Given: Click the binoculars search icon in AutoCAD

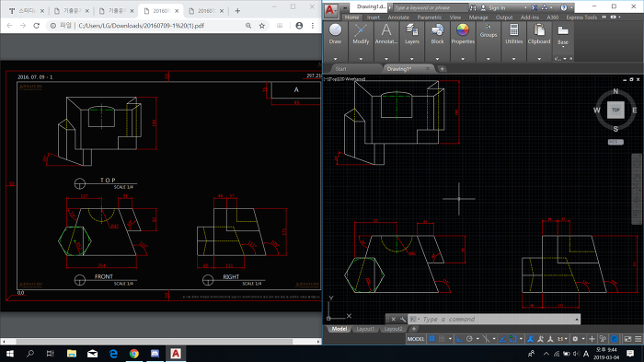Looking at the screenshot, I should tap(474, 7).
